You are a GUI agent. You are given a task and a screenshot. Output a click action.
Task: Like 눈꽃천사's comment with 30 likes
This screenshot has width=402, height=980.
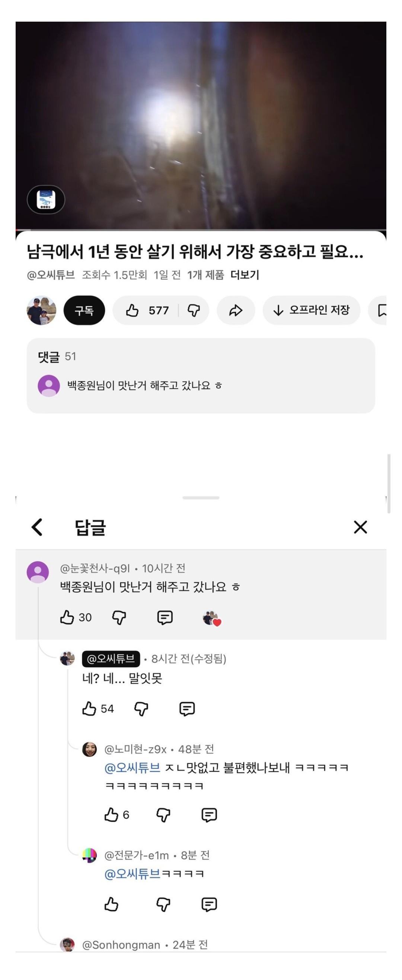tap(67, 617)
